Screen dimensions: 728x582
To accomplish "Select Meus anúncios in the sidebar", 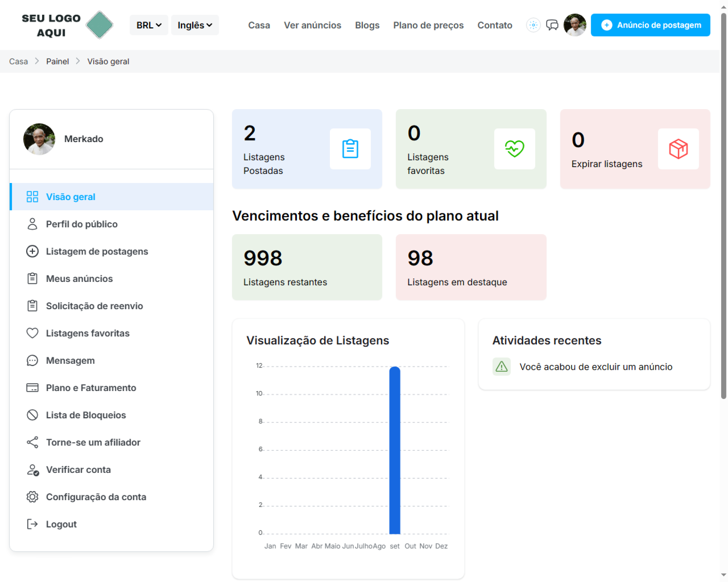I will pos(79,278).
